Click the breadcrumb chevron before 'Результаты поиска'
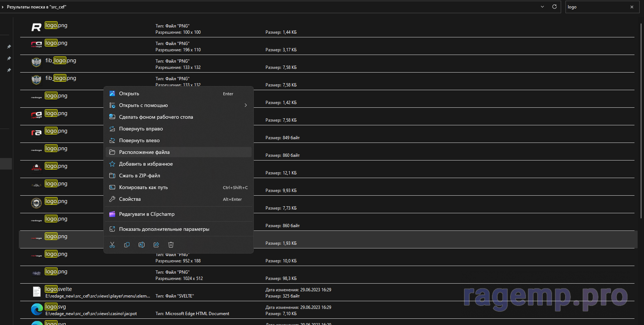 3,7
